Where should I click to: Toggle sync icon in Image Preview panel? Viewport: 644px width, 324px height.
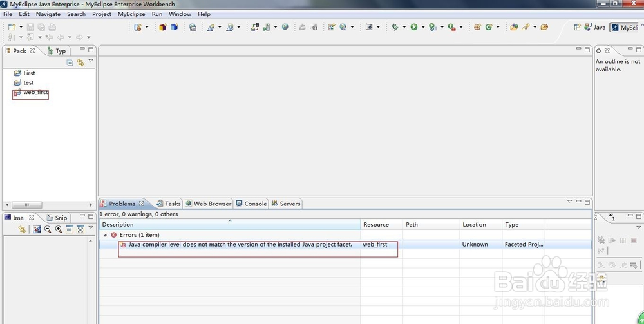22,229
